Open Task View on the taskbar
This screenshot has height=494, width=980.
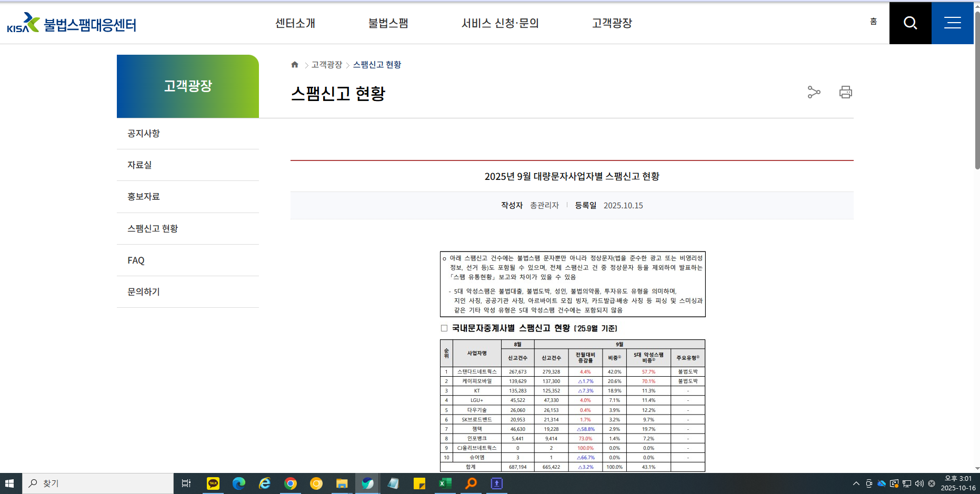186,483
